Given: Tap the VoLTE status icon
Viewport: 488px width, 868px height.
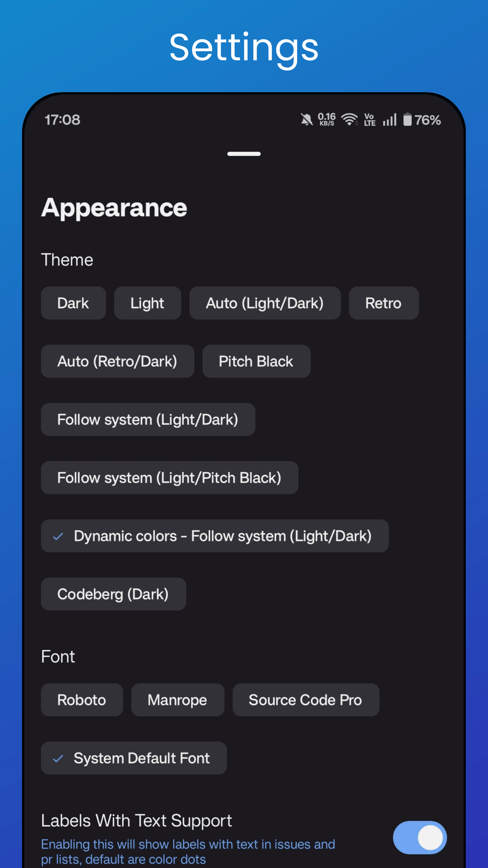Looking at the screenshot, I should [369, 120].
